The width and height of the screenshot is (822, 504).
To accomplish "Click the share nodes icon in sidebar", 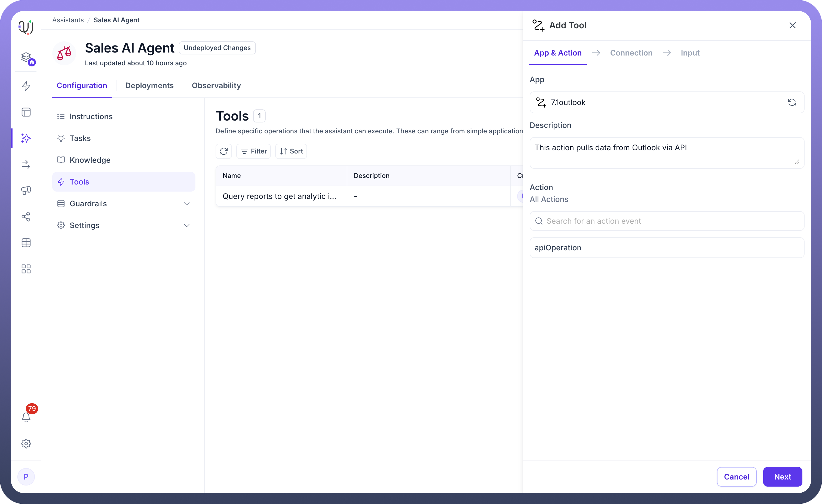I will coord(26,216).
